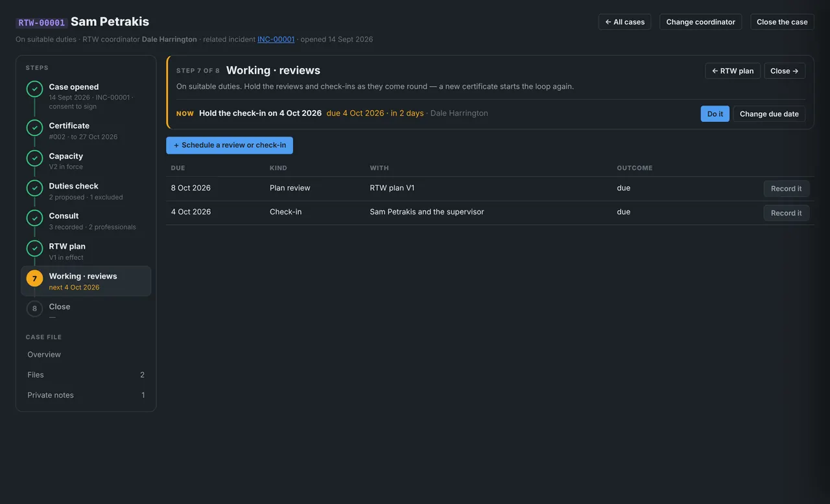This screenshot has height=504, width=830.
Task: Click the KIND column header
Action: coord(278,168)
